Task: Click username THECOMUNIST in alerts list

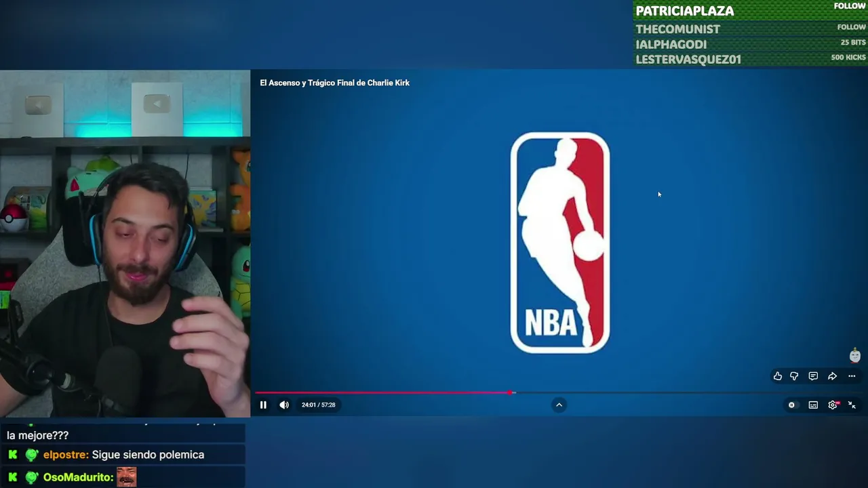Action: pos(677,29)
